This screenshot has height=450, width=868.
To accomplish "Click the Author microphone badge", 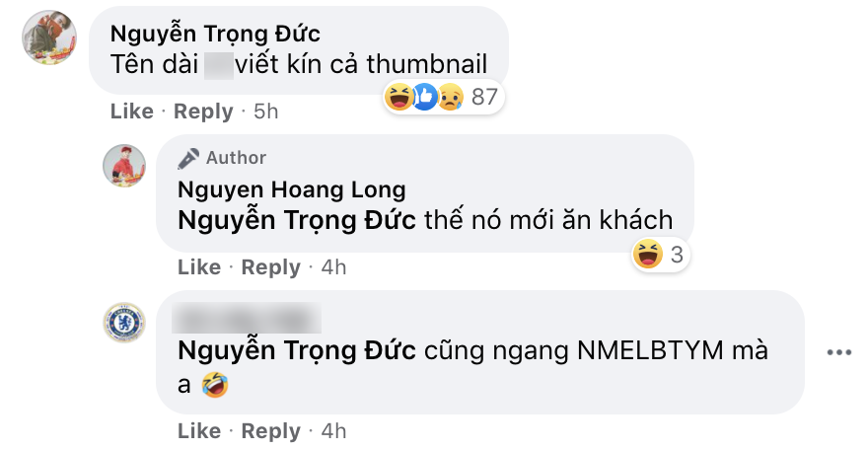I will coord(187,158).
